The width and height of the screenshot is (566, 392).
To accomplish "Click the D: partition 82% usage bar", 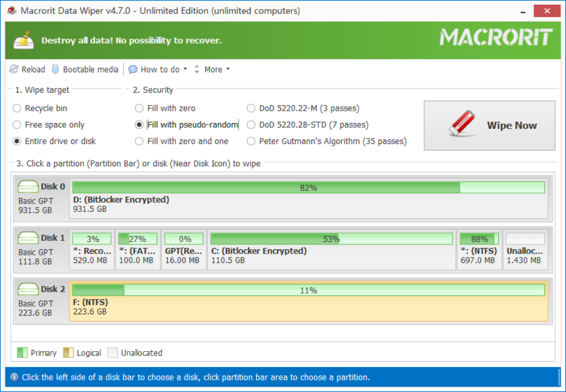I will [308, 188].
